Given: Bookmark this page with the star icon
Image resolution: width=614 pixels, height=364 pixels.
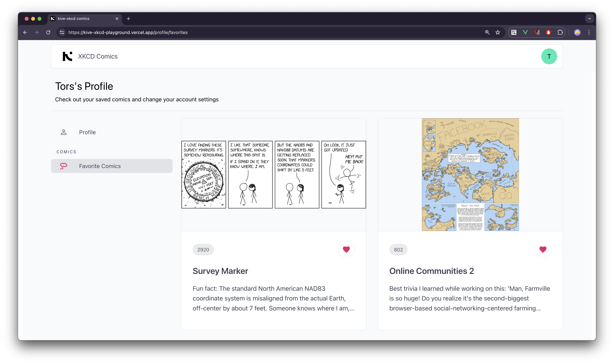Looking at the screenshot, I should tap(498, 32).
